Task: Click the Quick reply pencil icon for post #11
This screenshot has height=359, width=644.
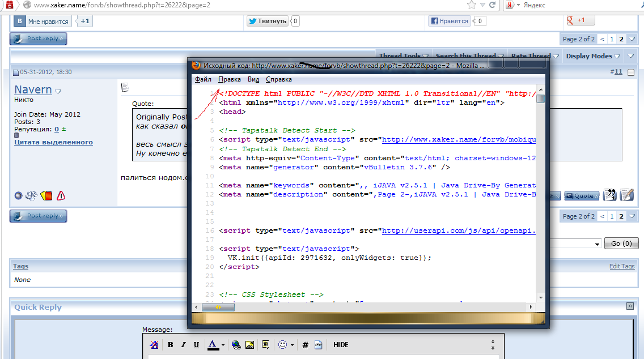Action: tap(627, 195)
